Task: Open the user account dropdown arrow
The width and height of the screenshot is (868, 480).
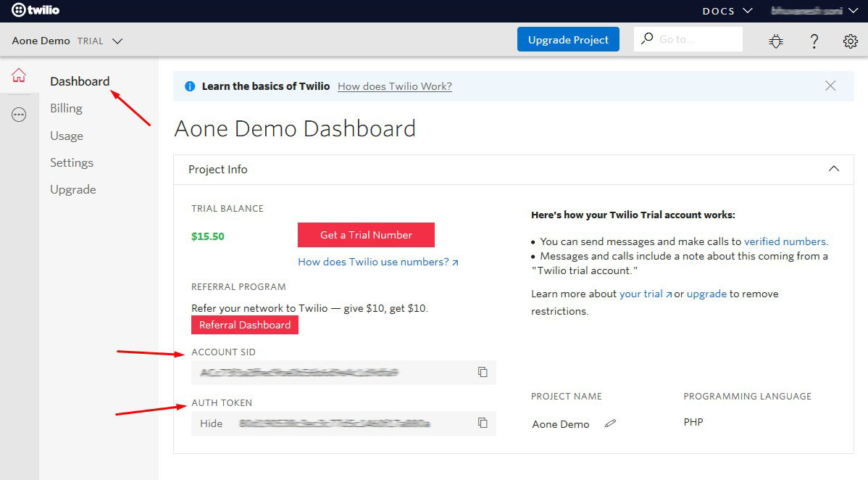Action: (x=853, y=11)
